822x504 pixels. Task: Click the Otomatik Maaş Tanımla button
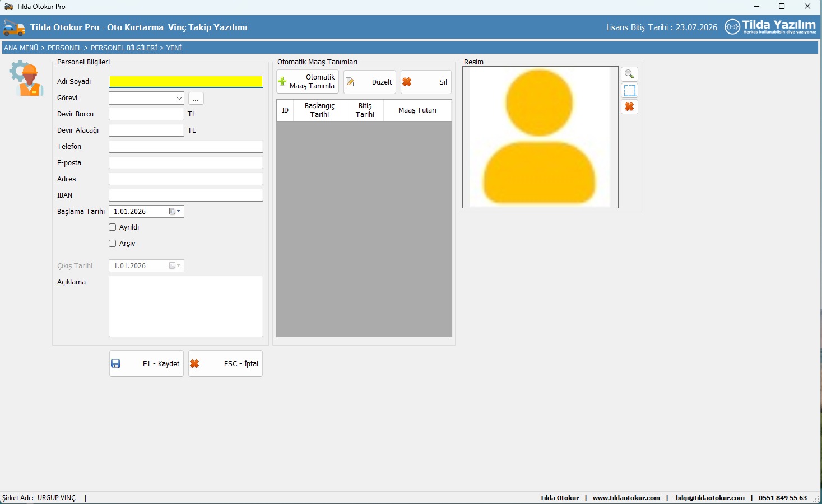click(x=308, y=82)
